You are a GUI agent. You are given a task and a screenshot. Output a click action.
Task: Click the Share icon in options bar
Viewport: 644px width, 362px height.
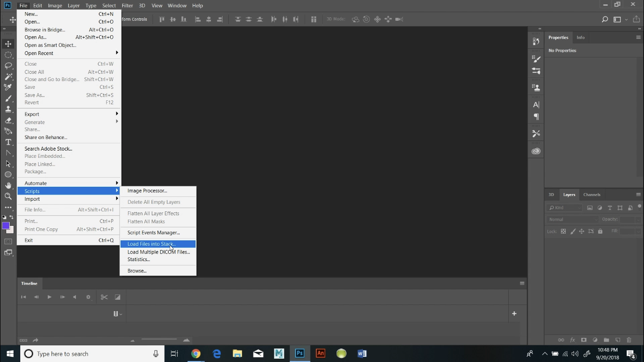pyautogui.click(x=635, y=19)
